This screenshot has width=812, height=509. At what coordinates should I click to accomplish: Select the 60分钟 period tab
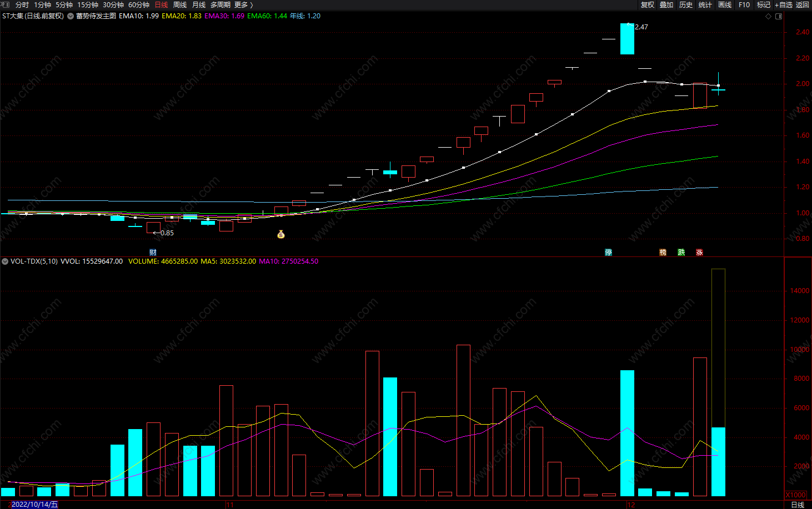[x=139, y=5]
